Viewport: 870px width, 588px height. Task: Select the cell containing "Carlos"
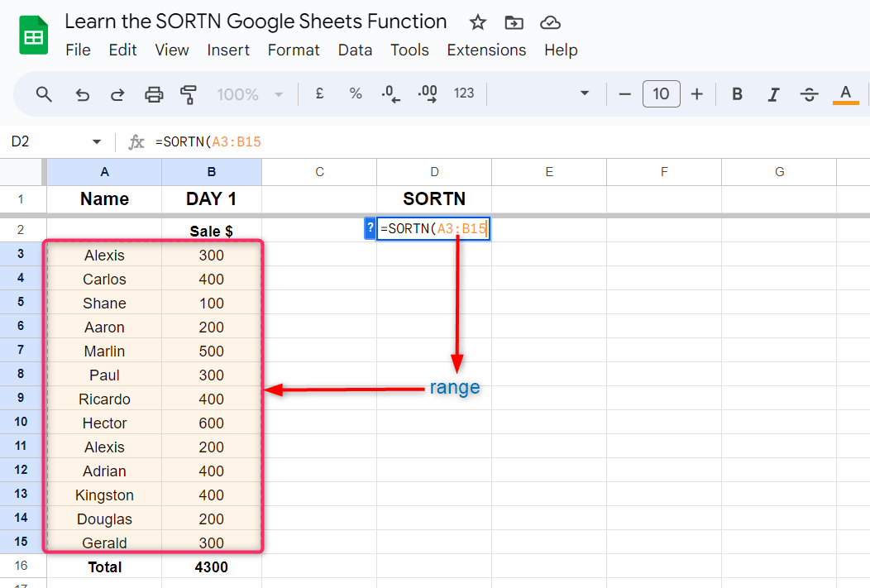pos(104,279)
